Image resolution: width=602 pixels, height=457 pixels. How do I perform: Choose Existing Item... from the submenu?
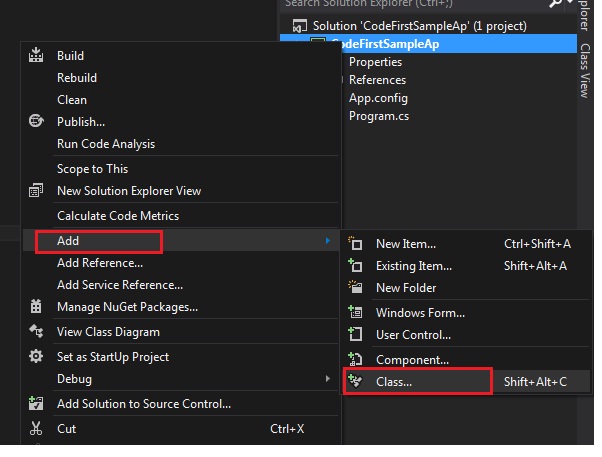414,266
